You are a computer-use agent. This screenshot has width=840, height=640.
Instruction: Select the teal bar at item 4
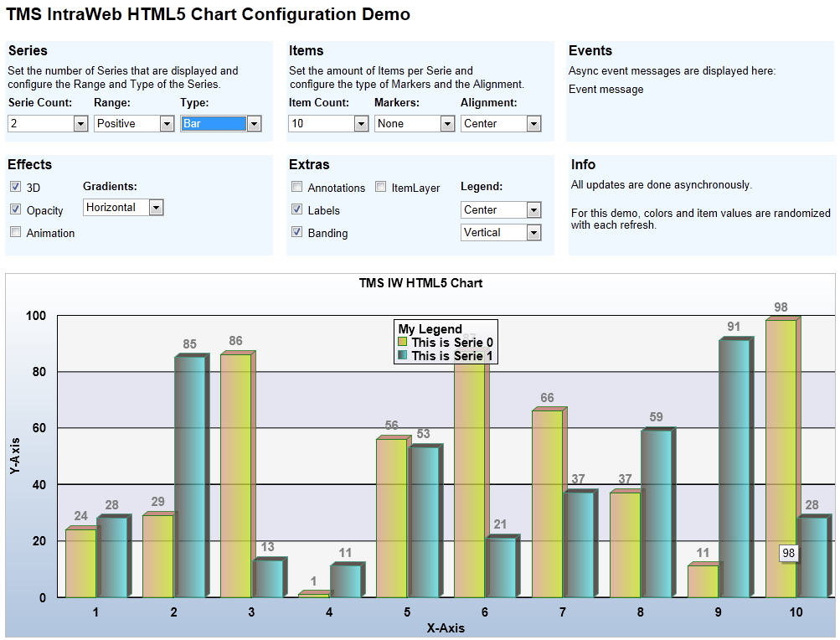[x=346, y=581]
